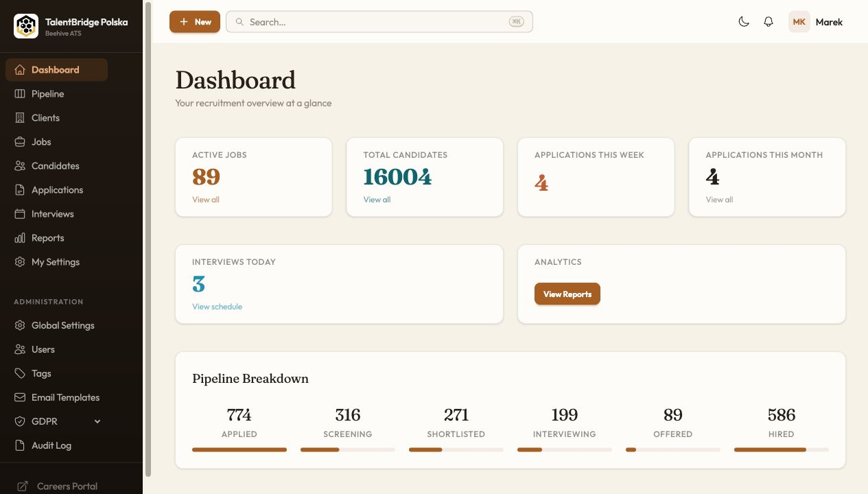Click the Applied count 774
This screenshot has height=494, width=868.
click(239, 415)
